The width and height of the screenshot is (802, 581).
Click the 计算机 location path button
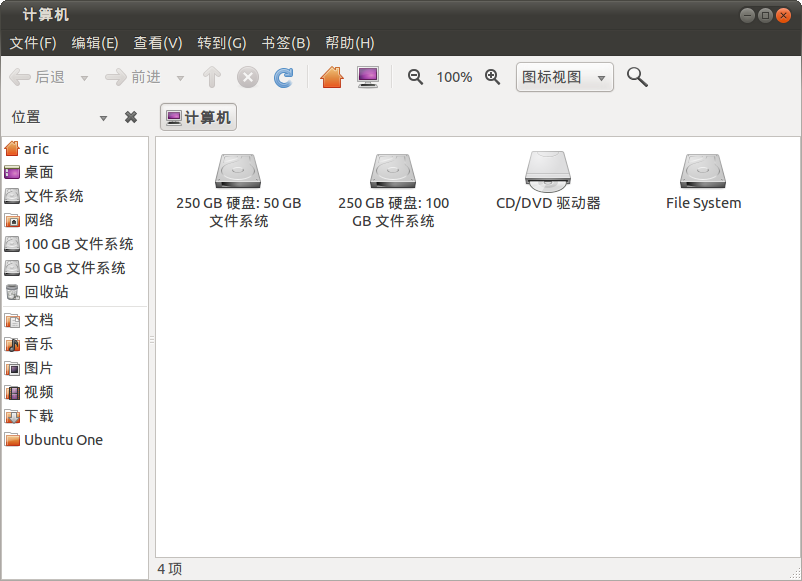(198, 117)
